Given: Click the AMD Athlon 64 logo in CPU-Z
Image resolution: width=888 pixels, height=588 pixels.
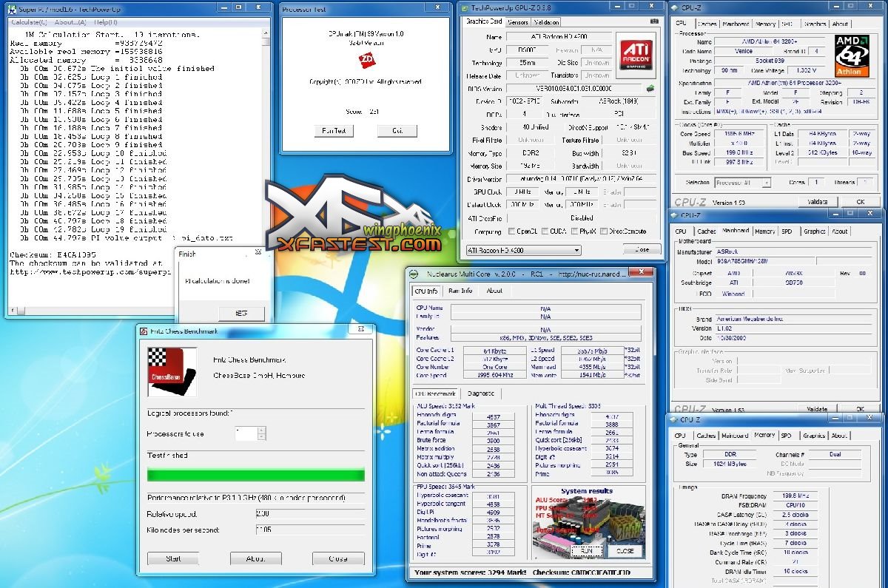Looking at the screenshot, I should click(852, 55).
